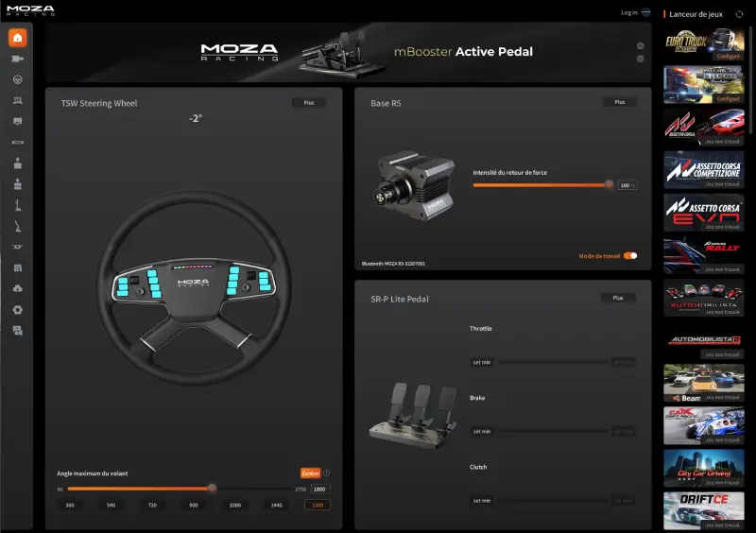Screen dimensions: 756x533
Task: Click set min for Brake
Action: pos(482,431)
